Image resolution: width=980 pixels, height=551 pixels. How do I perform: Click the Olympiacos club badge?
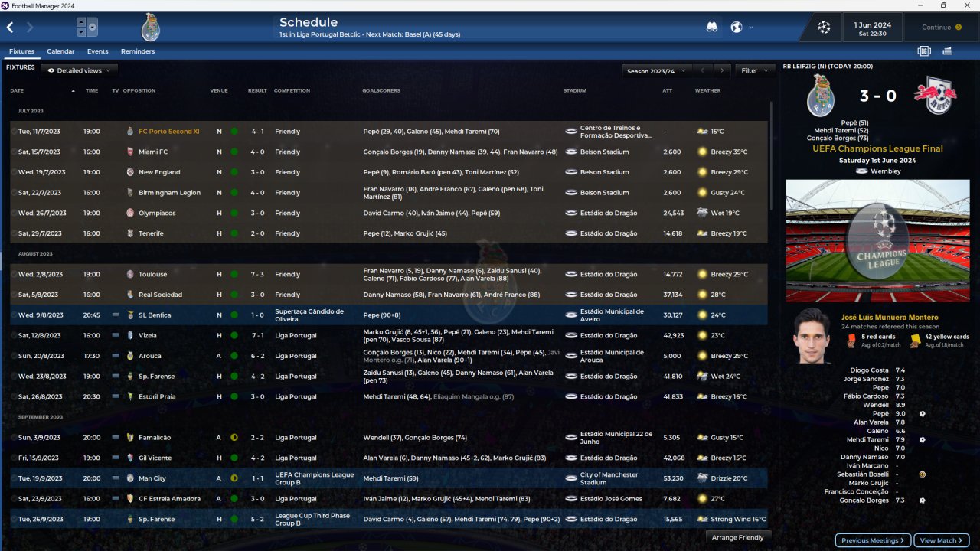130,213
